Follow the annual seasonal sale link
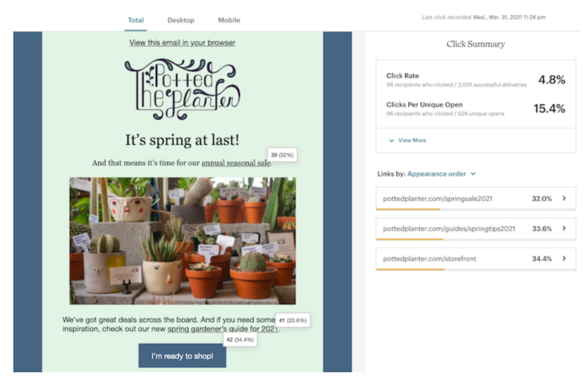 click(x=236, y=163)
